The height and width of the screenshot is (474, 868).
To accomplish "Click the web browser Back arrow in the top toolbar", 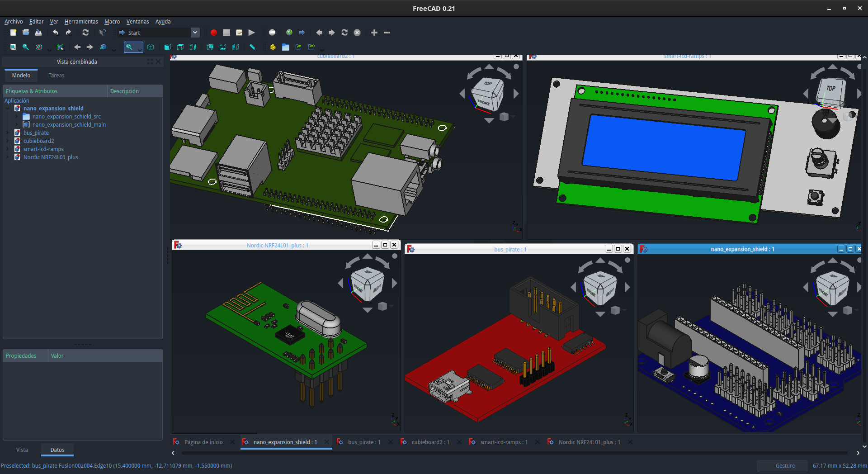I will (319, 33).
